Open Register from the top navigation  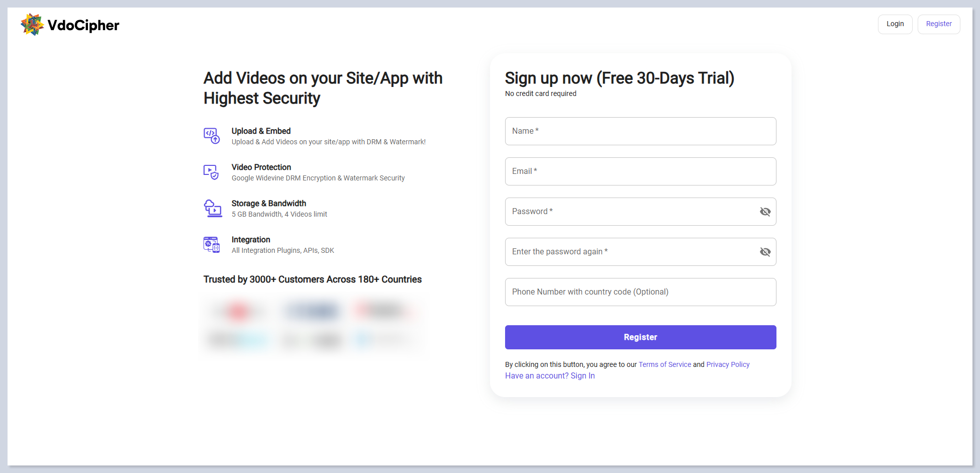point(938,24)
